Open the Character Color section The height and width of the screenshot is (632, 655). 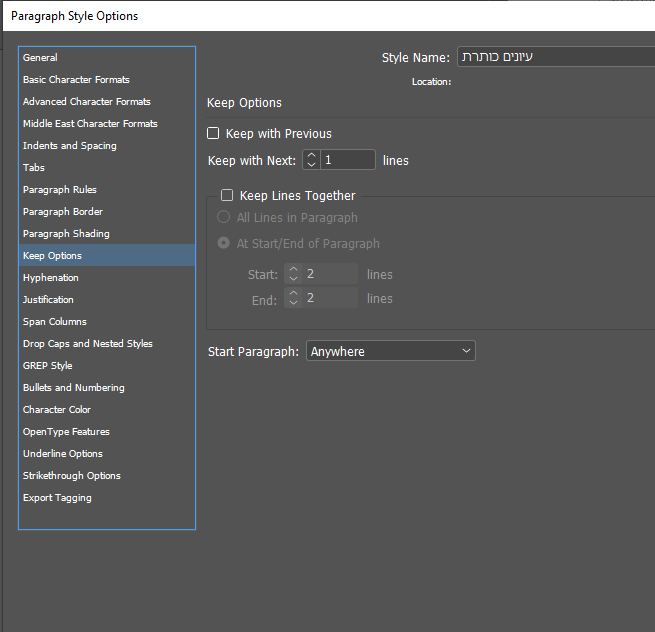pos(57,410)
